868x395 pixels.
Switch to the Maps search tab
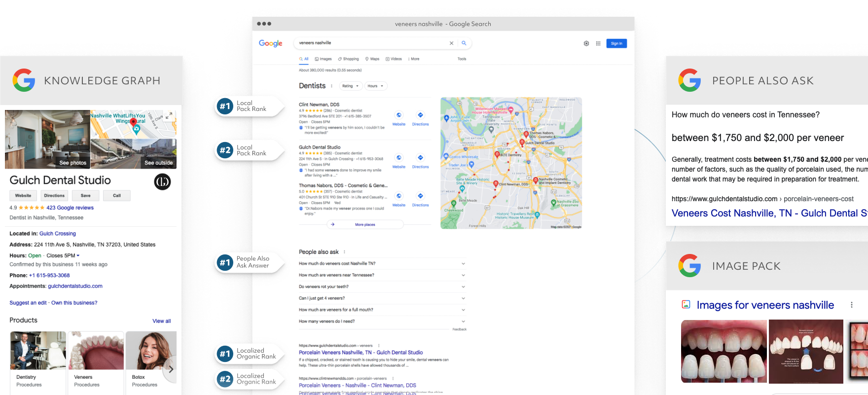pyautogui.click(x=372, y=59)
